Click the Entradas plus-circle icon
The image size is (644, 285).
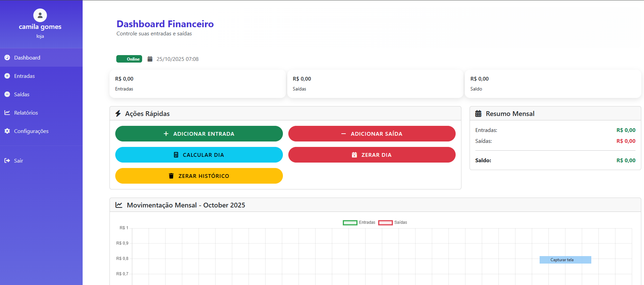click(7, 76)
